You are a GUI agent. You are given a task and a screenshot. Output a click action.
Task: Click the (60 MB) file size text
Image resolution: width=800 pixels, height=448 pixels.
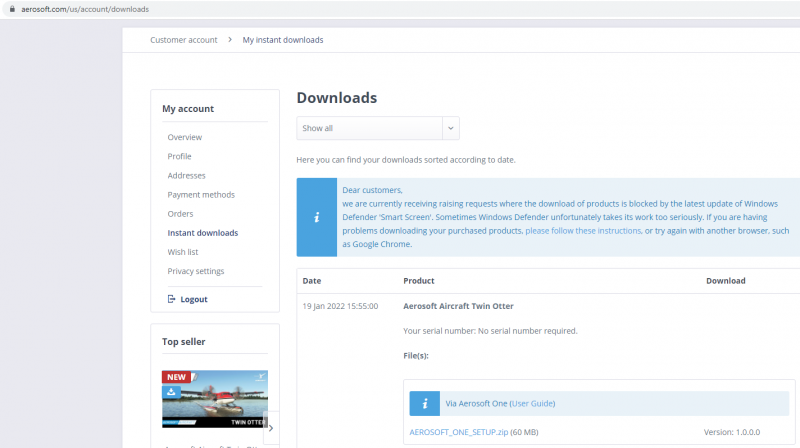coord(524,432)
